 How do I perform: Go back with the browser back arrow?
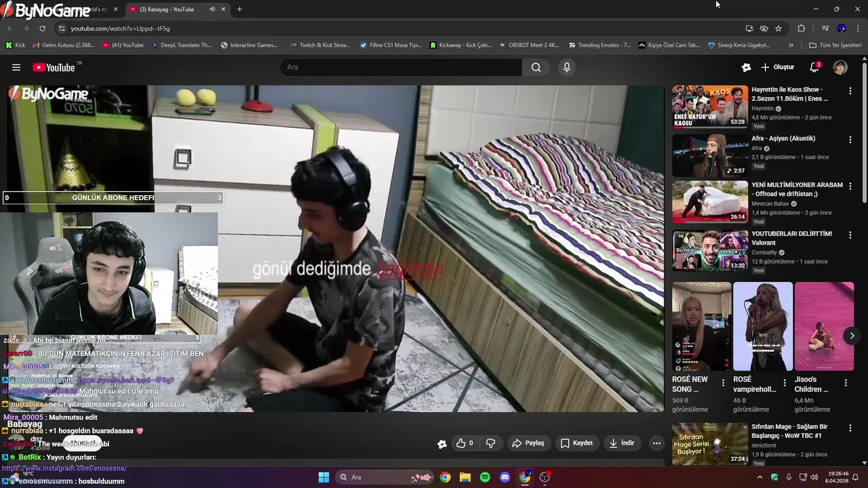point(9,28)
